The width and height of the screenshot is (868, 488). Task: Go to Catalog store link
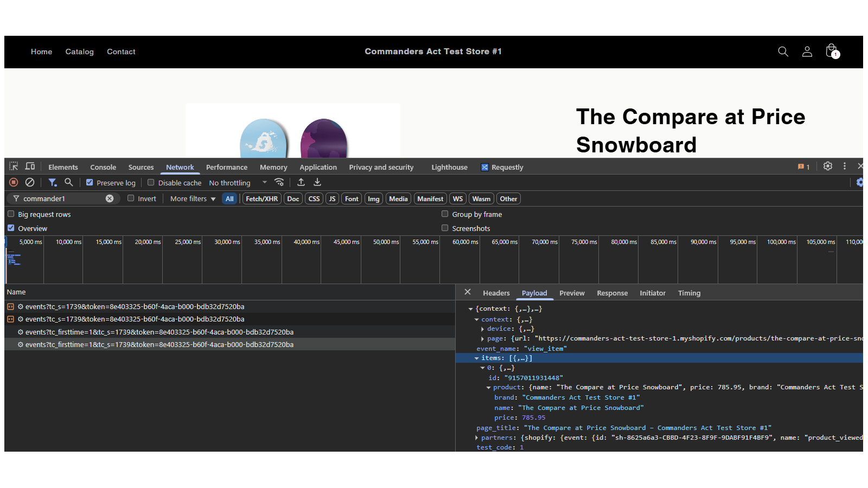click(x=80, y=52)
